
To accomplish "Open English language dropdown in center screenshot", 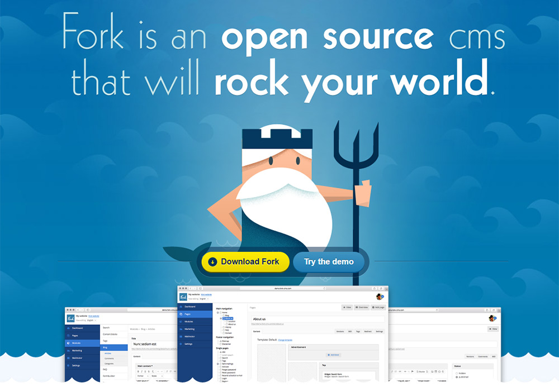I will (203, 299).
